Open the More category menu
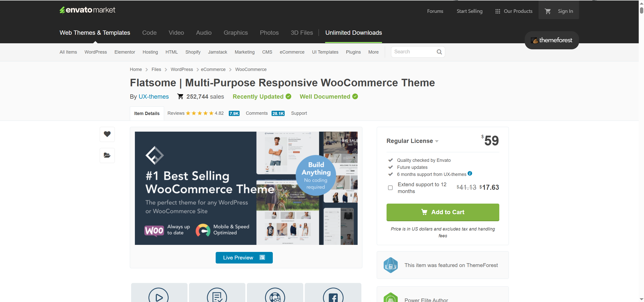 coord(373,52)
